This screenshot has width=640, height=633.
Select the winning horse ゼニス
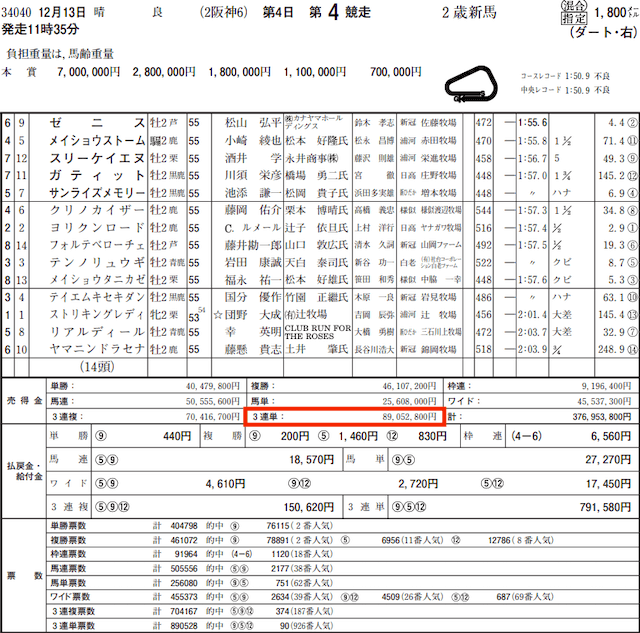point(95,122)
